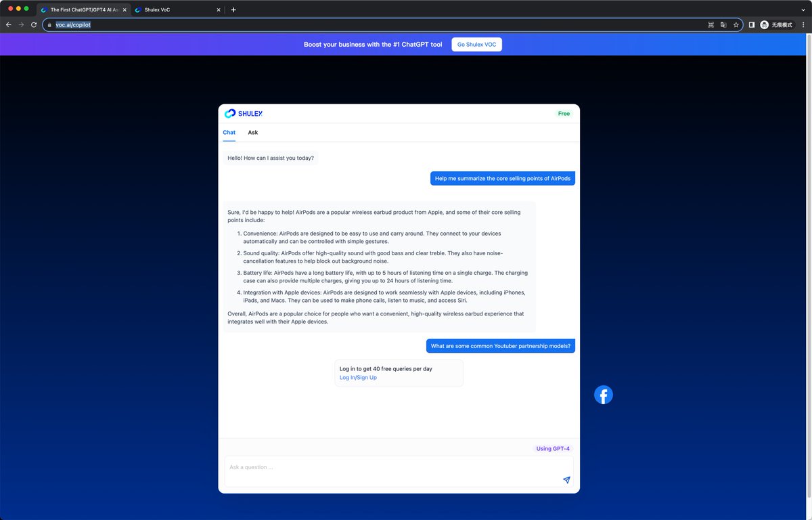Click the Shulex logo in chat header
Screen dimensions: 812x520
244,114
